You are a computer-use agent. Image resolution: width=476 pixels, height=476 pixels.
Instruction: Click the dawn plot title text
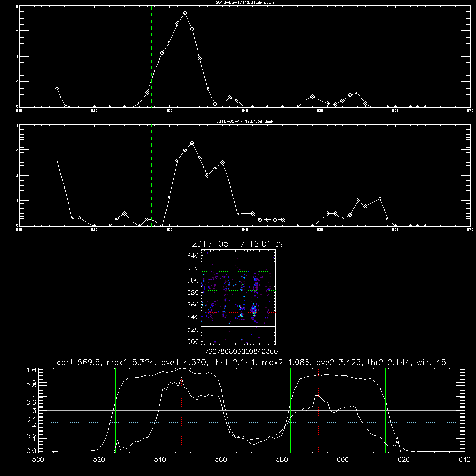[245, 2]
